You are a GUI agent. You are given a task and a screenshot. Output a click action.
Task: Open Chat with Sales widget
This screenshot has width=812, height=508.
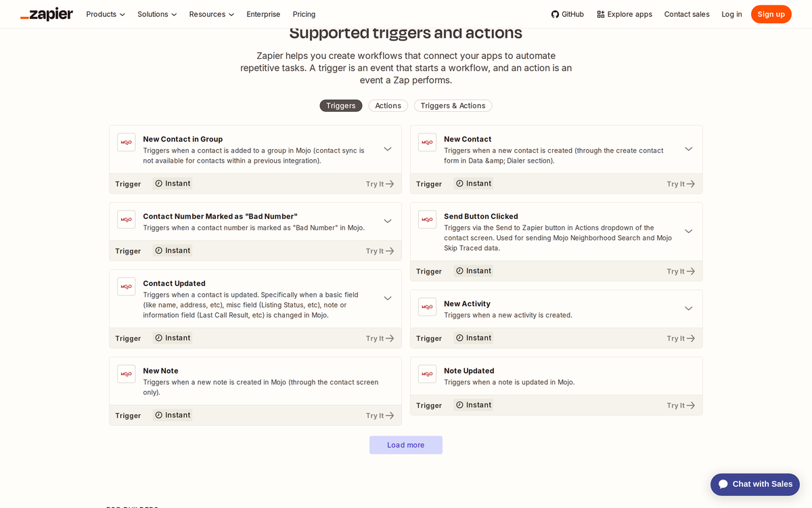[x=755, y=484]
